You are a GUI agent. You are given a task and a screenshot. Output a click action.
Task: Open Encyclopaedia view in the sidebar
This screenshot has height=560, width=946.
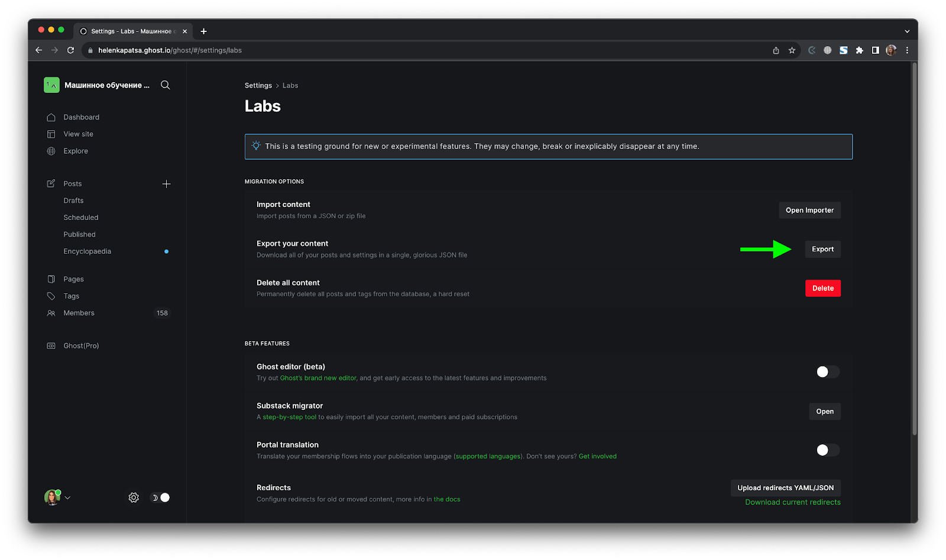click(87, 251)
